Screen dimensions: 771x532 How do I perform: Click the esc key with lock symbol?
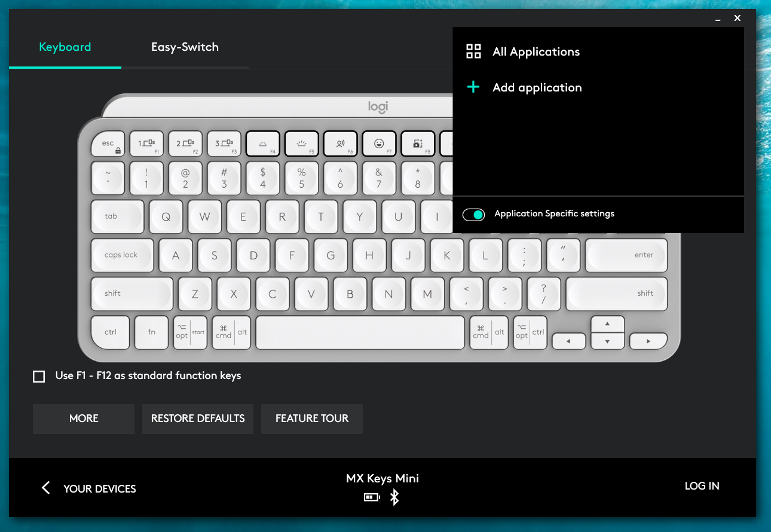[108, 144]
